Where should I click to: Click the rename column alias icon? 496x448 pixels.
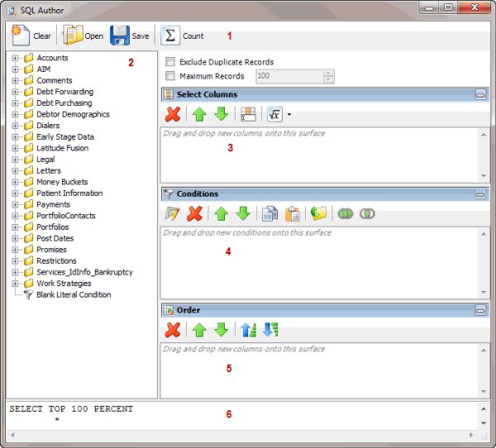[x=248, y=114]
